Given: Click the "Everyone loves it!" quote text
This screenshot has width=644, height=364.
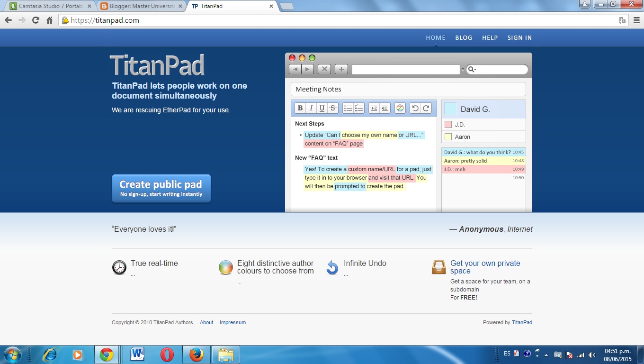Looking at the screenshot, I should [144, 229].
